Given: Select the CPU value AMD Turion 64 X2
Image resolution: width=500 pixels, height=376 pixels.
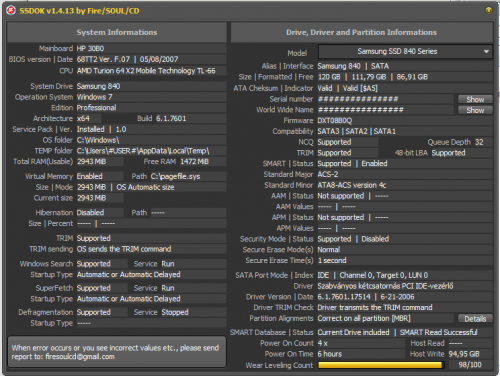Looking at the screenshot, I should pos(146,71).
